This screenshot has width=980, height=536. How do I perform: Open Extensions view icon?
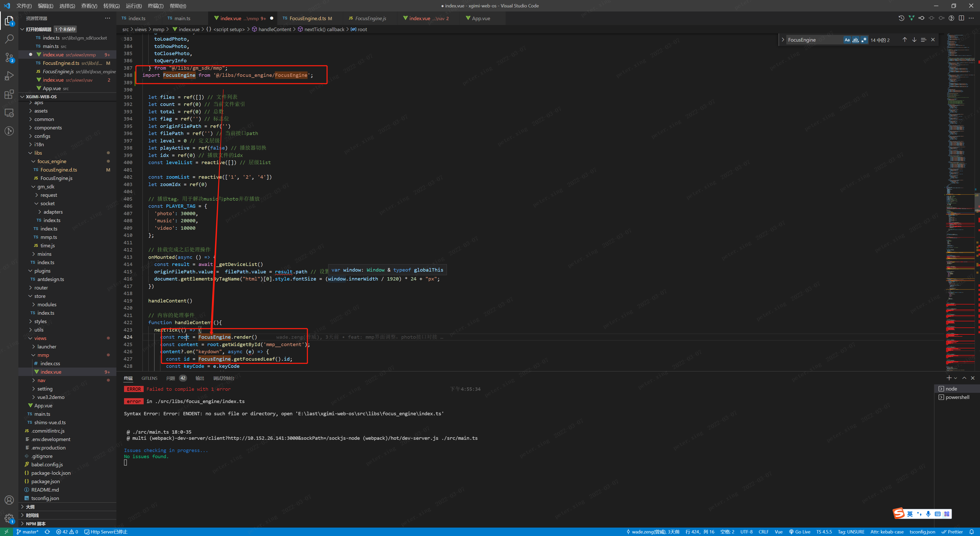click(9, 94)
